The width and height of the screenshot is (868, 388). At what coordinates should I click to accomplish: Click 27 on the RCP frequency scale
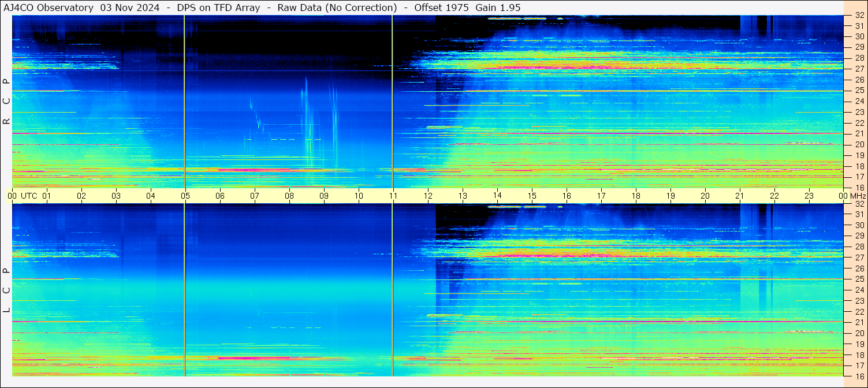[x=859, y=69]
